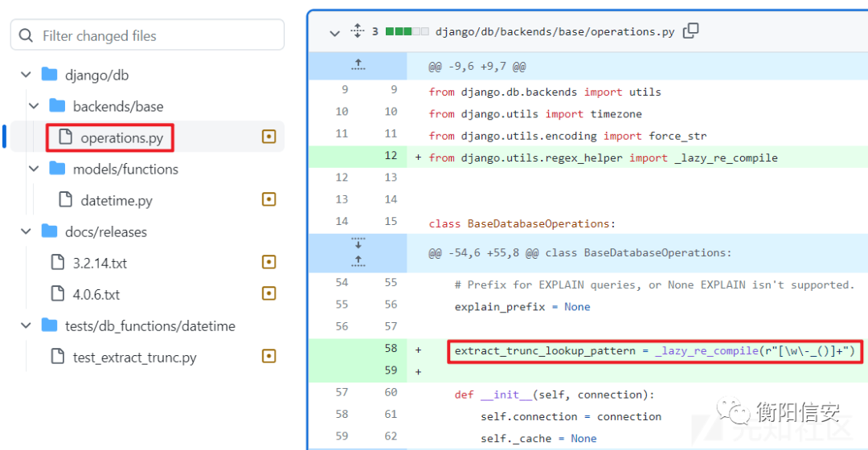The width and height of the screenshot is (868, 450).
Task: Open 4.0.6.txt in the file tree
Action: [x=96, y=294]
